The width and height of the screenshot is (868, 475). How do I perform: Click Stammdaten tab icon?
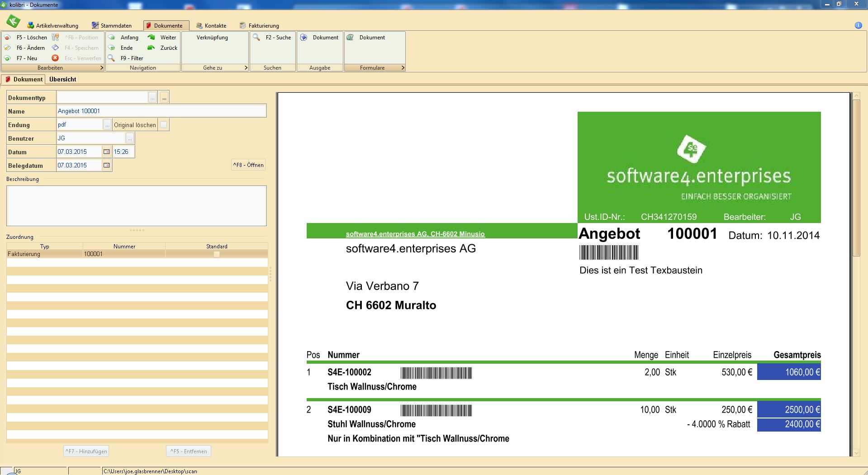pyautogui.click(x=95, y=25)
